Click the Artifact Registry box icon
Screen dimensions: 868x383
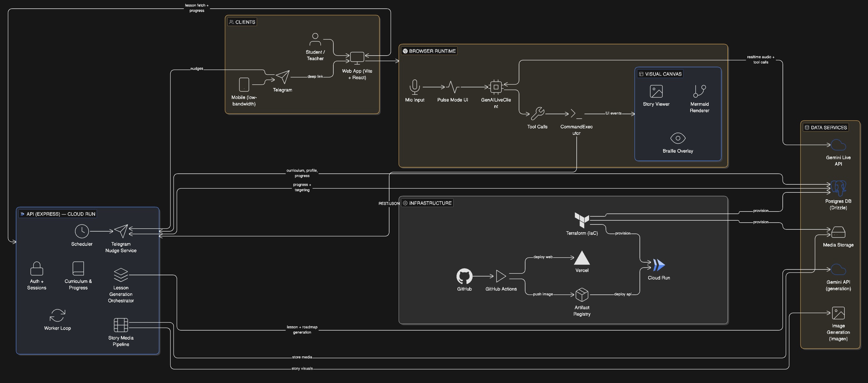(582, 295)
